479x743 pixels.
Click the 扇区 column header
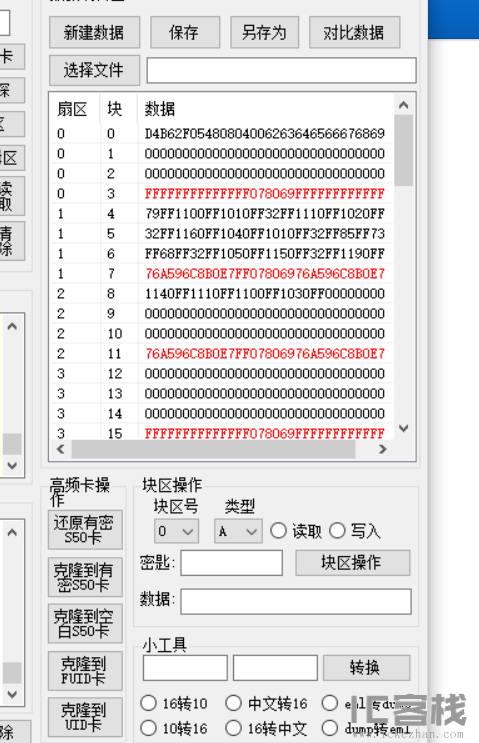click(x=72, y=109)
